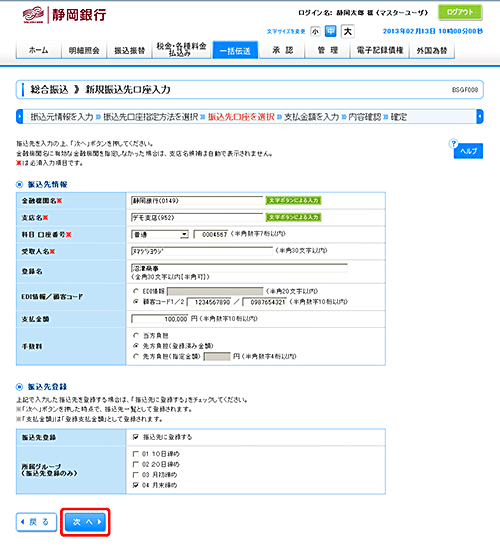The height and width of the screenshot is (557, 500).
Task: Click the 金融機関名 input field
Action: (x=197, y=201)
